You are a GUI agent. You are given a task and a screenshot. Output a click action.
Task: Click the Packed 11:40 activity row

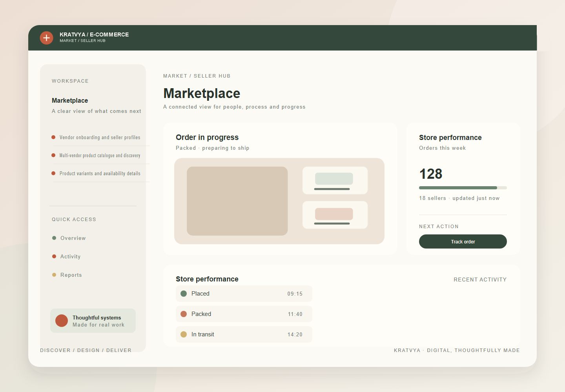(244, 314)
